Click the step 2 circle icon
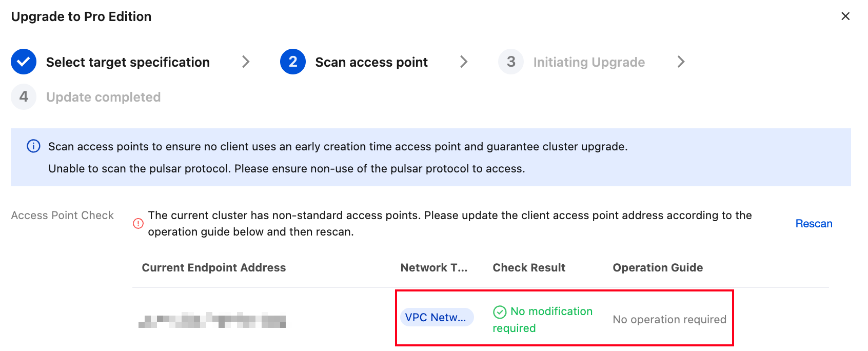 293,62
